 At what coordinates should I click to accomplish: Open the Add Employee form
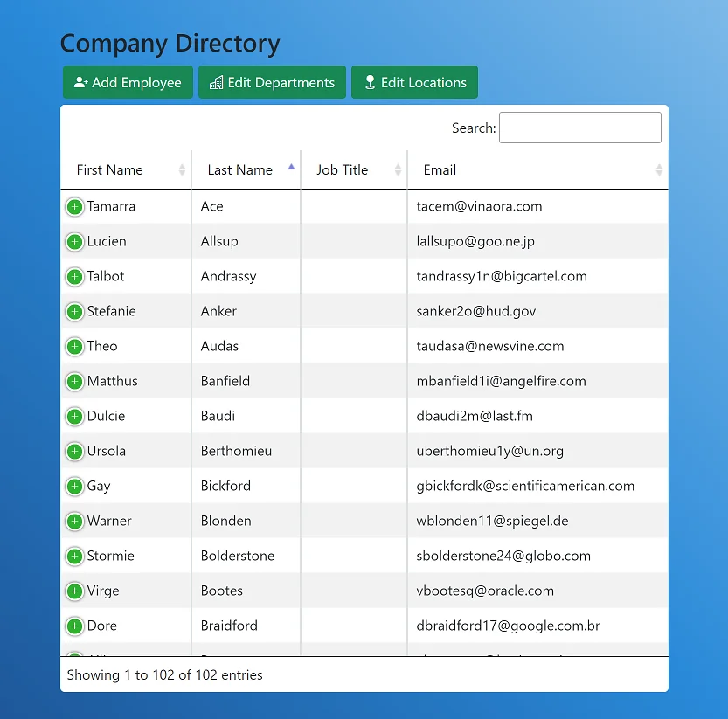[x=128, y=83]
